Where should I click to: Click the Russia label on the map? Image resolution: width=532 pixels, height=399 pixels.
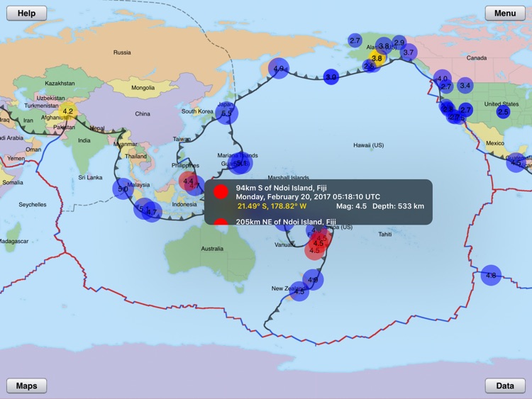click(122, 52)
